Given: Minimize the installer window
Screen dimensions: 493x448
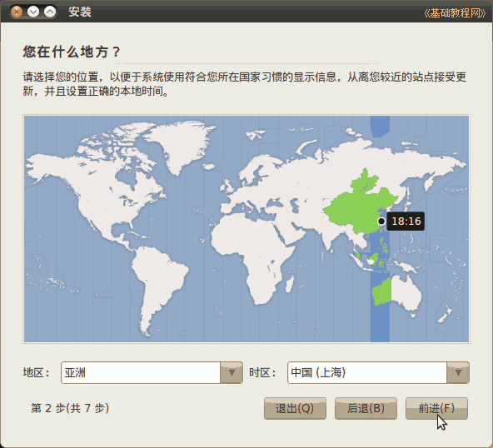Looking at the screenshot, I should [x=33, y=12].
